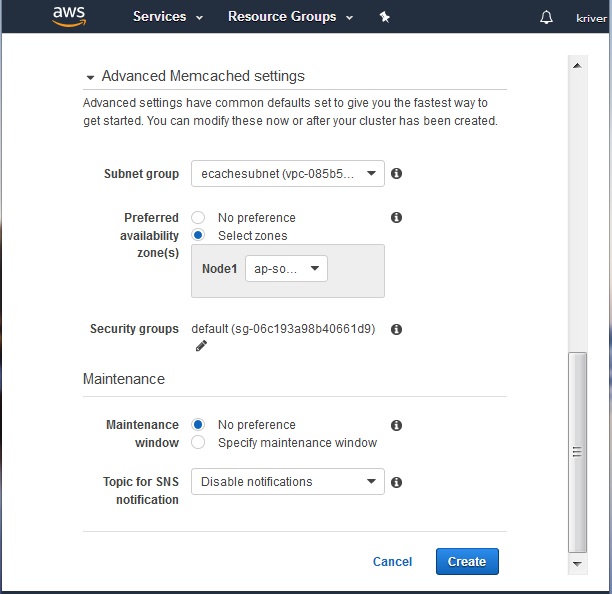Open the Node1 availability zone dropdown
Screen dimensions: 612x594
click(286, 269)
